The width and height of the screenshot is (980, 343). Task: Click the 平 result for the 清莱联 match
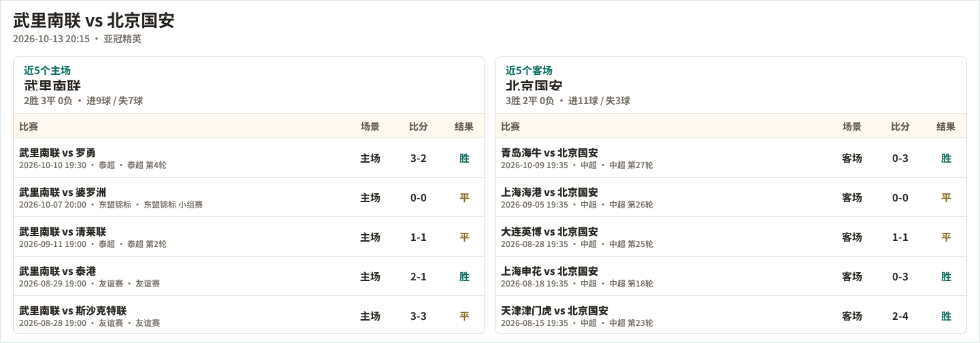click(x=464, y=237)
